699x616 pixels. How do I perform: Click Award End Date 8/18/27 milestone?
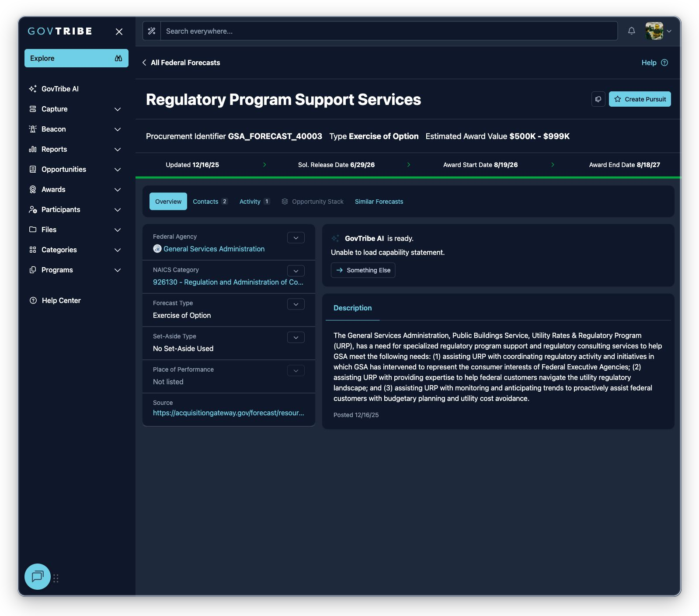(625, 165)
